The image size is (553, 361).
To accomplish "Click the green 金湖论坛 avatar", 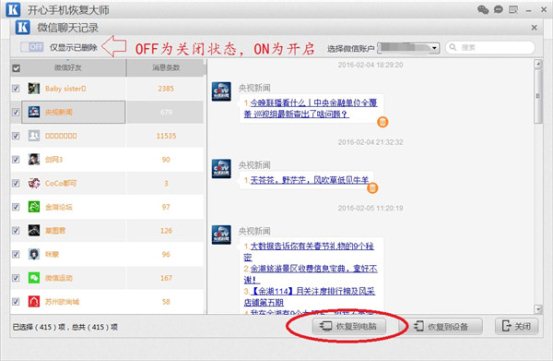I will 34,207.
